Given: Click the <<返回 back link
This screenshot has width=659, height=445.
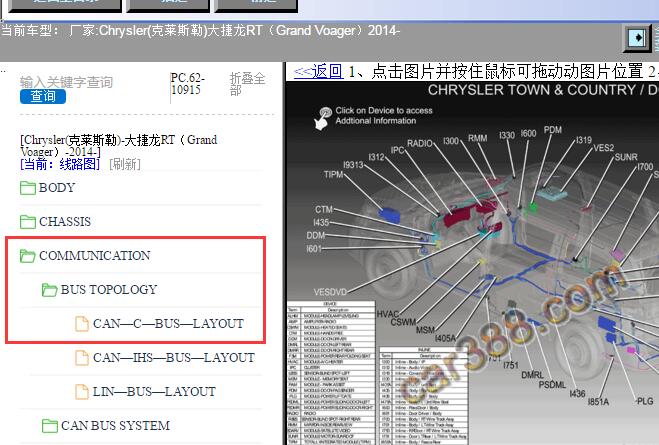Looking at the screenshot, I should pos(318,71).
